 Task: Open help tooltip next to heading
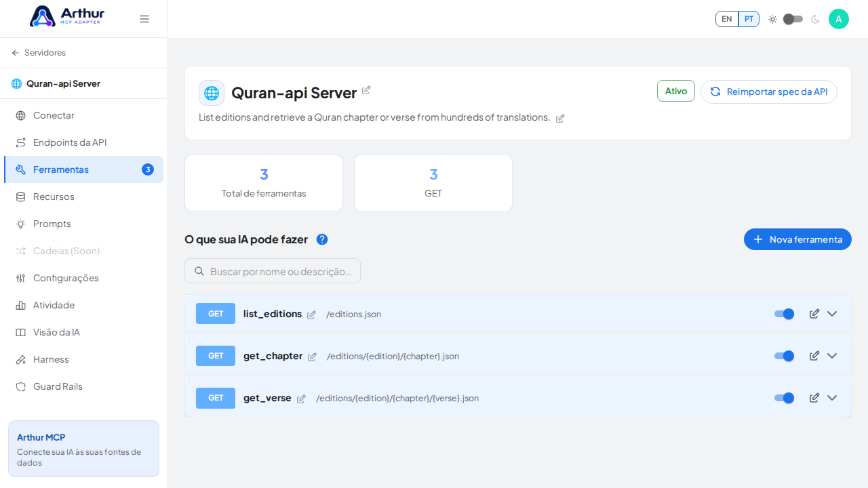[x=322, y=239]
